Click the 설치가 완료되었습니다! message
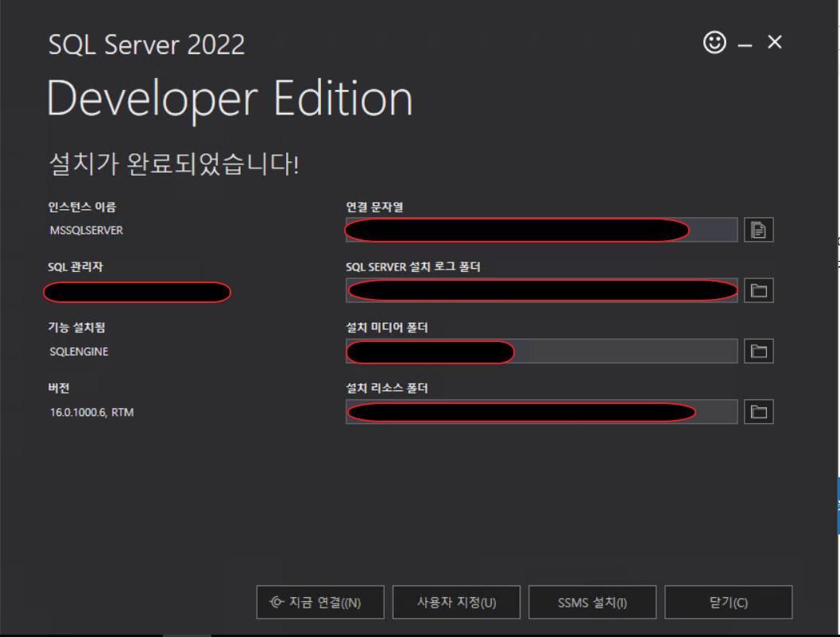 pos(173,164)
